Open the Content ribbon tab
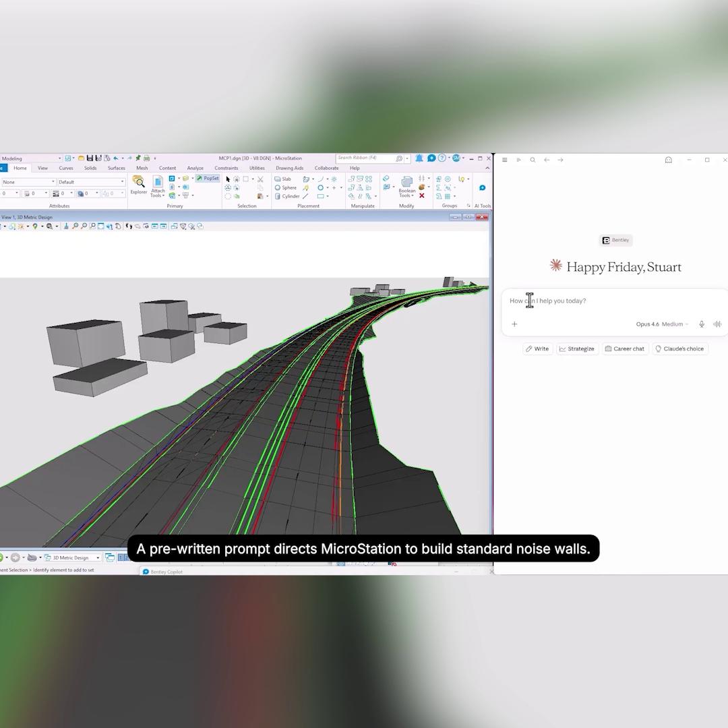Viewport: 728px width, 728px height. click(x=167, y=168)
